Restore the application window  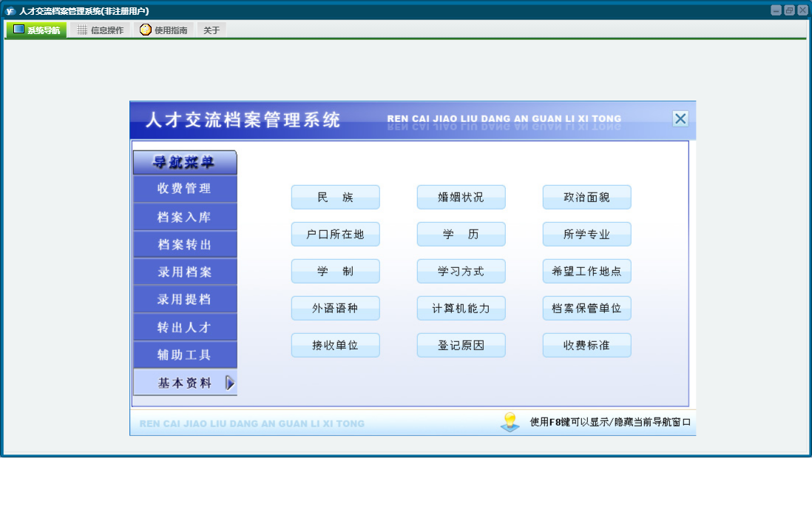pyautogui.click(x=789, y=10)
